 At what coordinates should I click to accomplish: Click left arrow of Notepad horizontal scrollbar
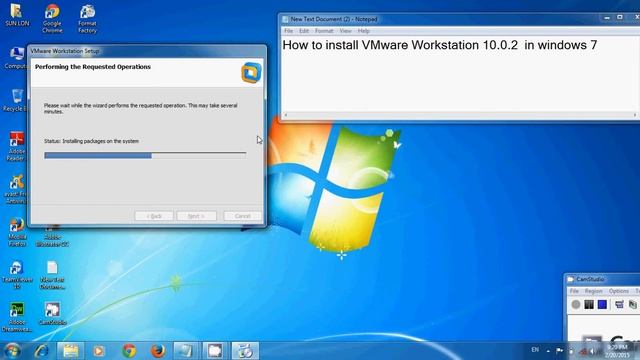[285, 115]
